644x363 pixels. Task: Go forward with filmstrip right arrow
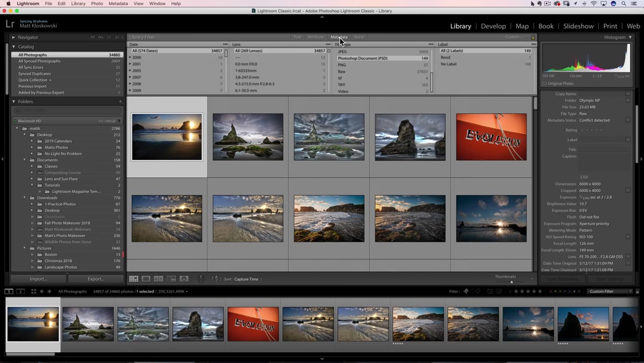pyautogui.click(x=49, y=292)
